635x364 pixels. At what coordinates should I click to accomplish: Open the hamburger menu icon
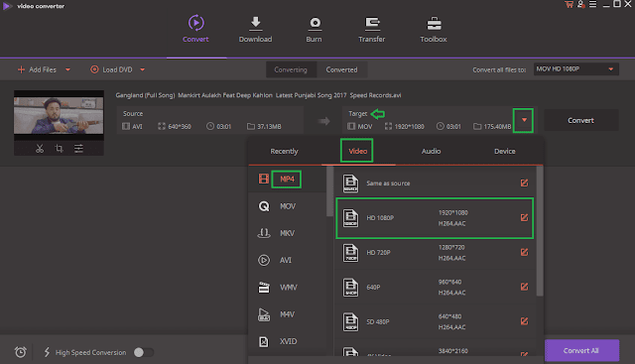click(593, 4)
